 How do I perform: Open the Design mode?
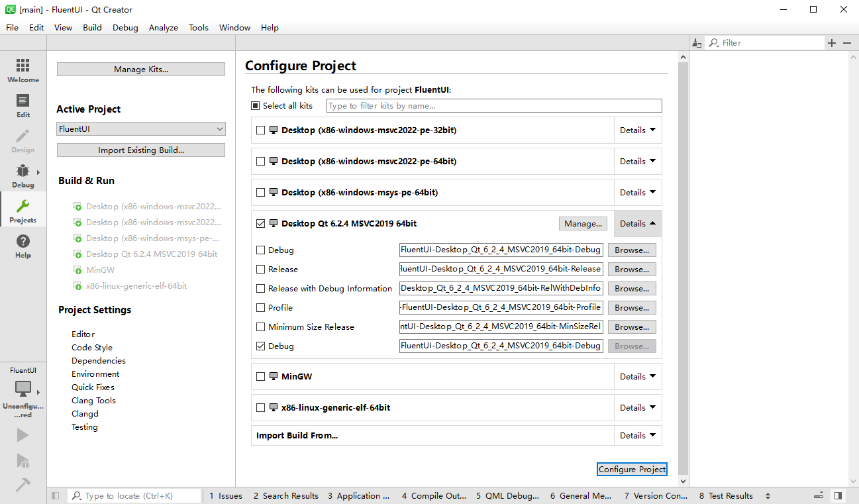tap(23, 140)
